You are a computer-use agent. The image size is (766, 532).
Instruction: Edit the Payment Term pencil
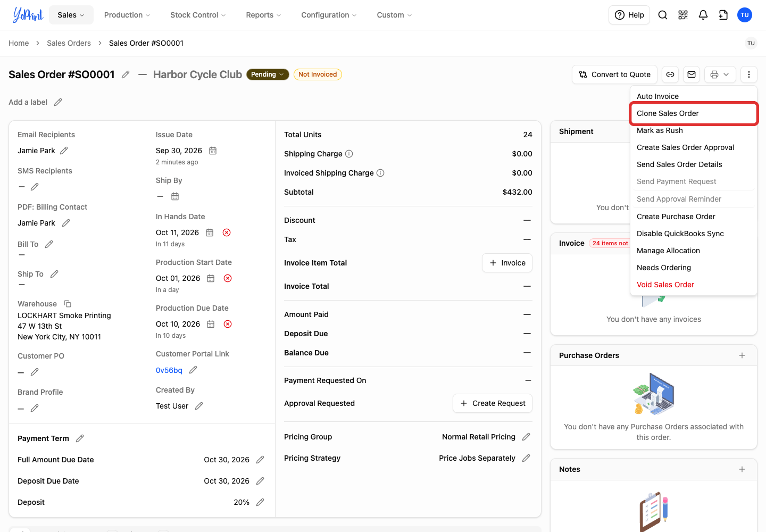(x=80, y=438)
